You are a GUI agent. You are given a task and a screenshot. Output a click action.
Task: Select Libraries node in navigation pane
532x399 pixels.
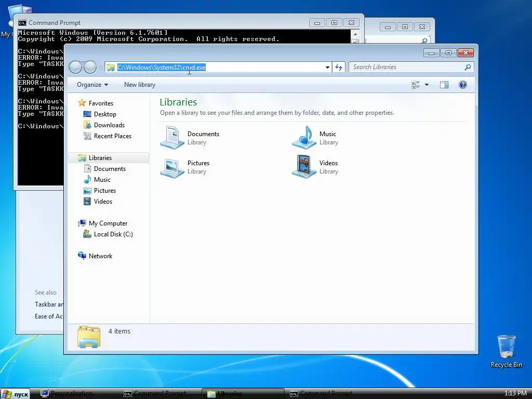pyautogui.click(x=100, y=158)
